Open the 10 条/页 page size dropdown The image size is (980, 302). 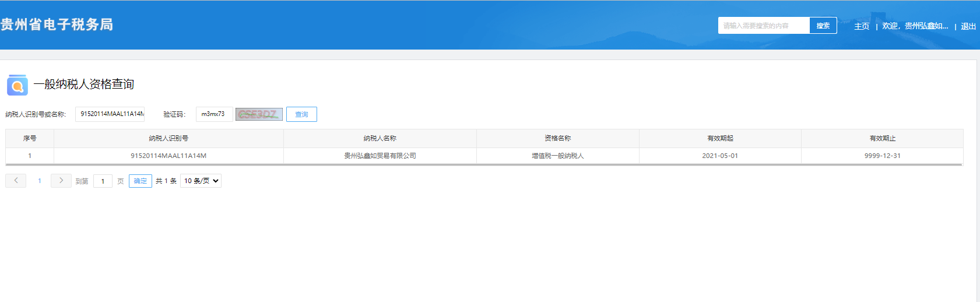(x=201, y=181)
